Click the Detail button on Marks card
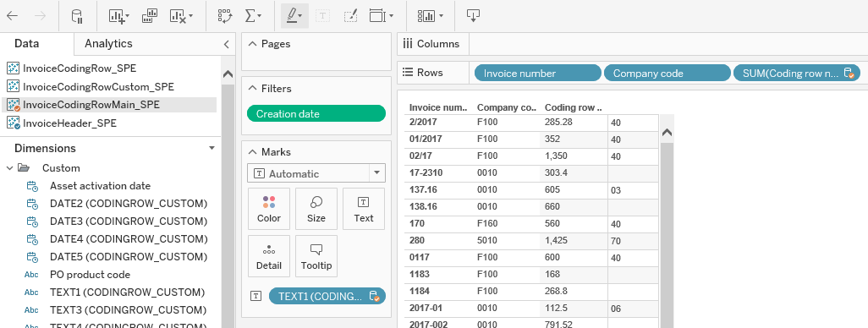 pos(269,256)
